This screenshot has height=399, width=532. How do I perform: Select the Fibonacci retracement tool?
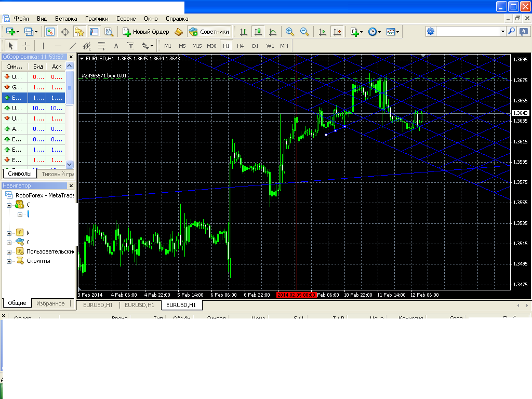[102, 46]
